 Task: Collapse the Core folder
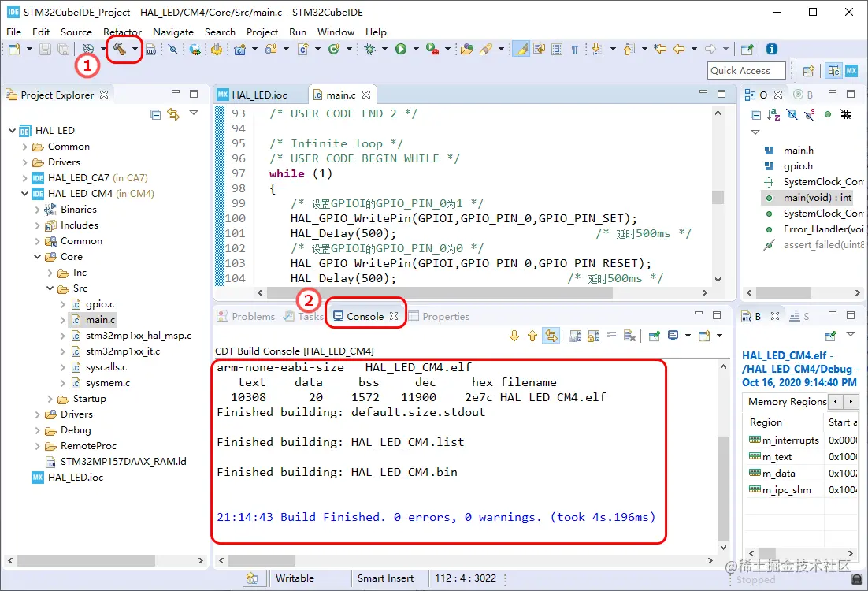tap(37, 257)
